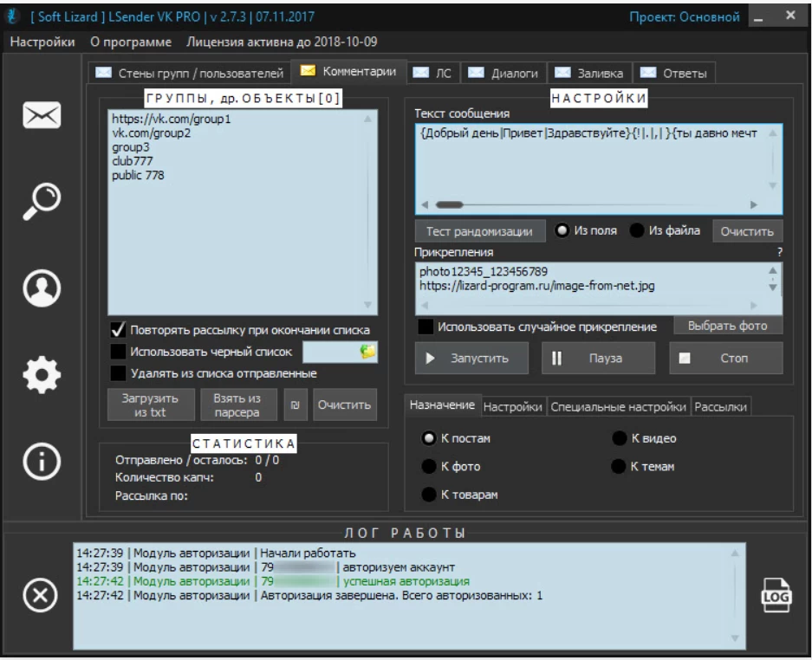Click Очистить next to Из файла
This screenshot has width=812, height=660.
click(x=747, y=231)
